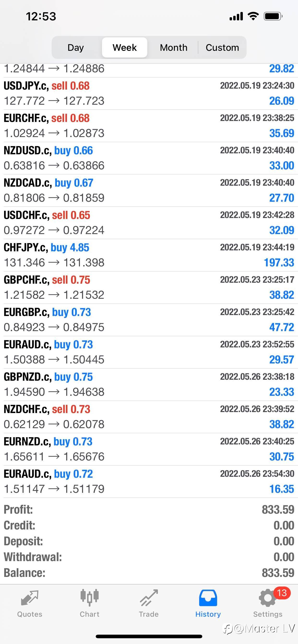
Task: Switch history range to Day
Action: click(76, 47)
